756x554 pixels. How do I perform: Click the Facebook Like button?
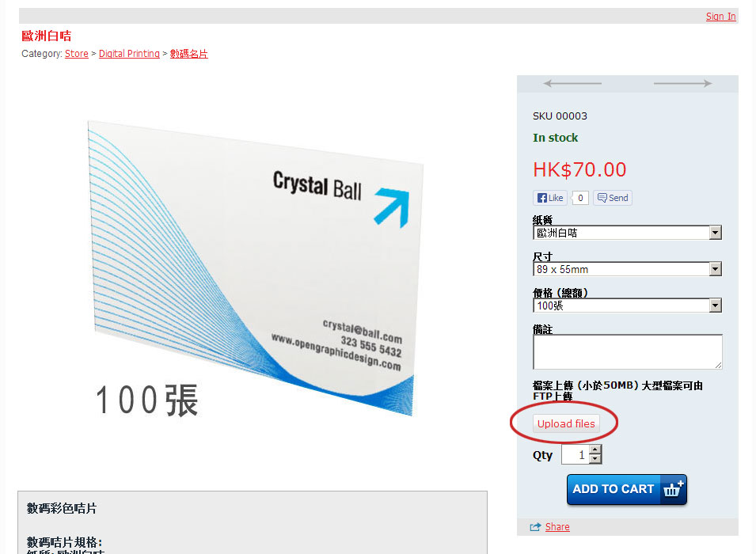(550, 198)
